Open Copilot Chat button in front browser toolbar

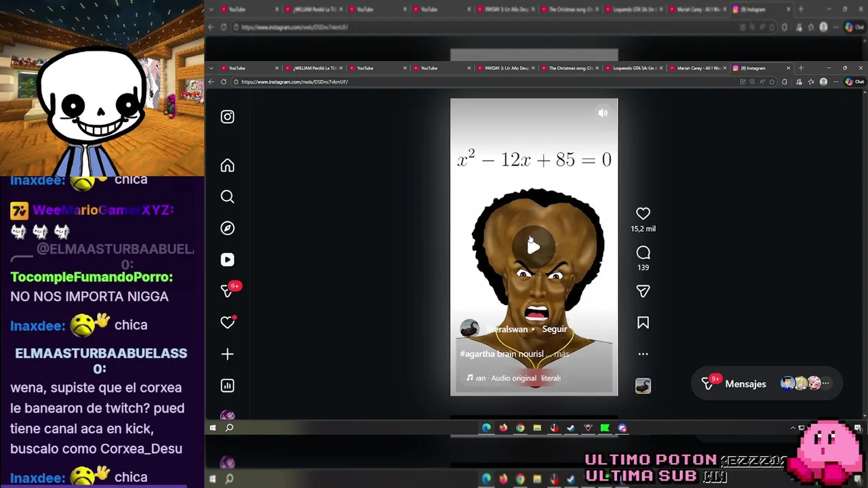(854, 81)
